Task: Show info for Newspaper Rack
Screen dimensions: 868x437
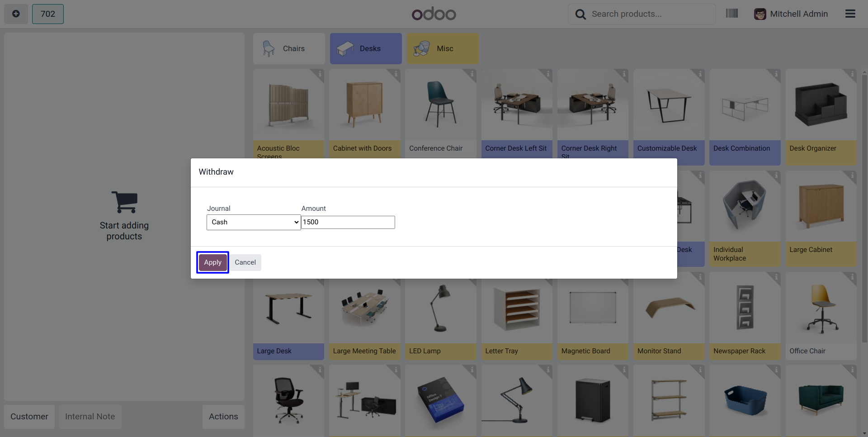Action: tap(776, 277)
